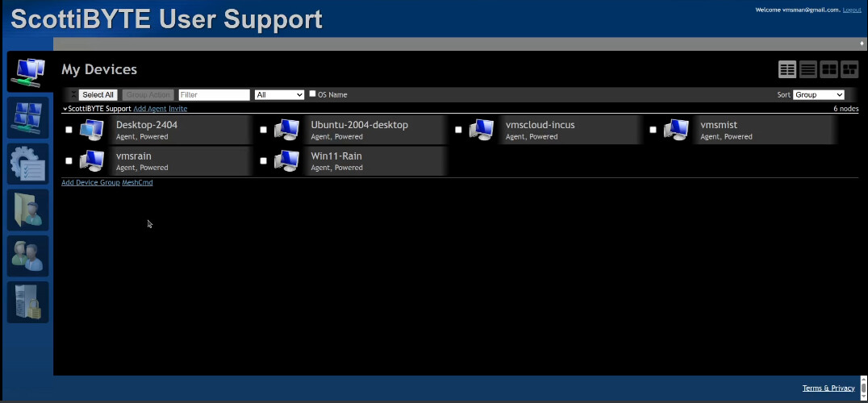
Task: Open My Devices from the sidebar
Action: (28, 72)
